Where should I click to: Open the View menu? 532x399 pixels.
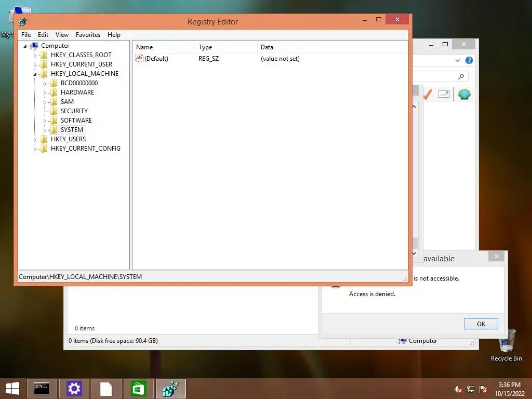tap(62, 35)
